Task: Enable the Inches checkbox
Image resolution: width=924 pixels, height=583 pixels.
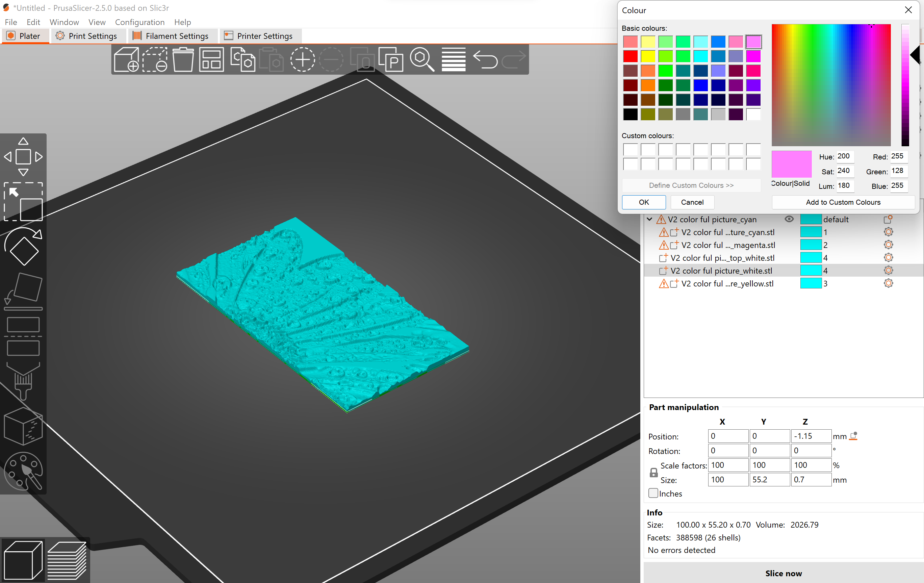Action: click(x=653, y=493)
